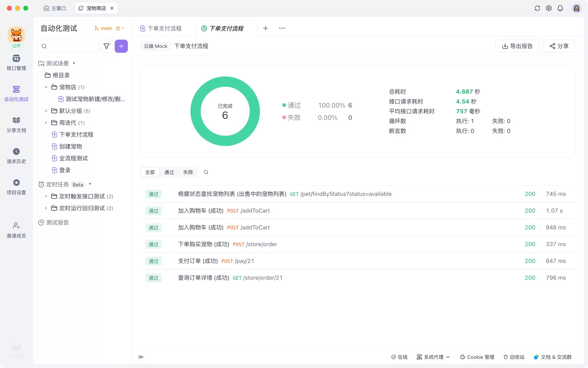
Task: Collapse the 定时任务 section triangle
Action: 90,184
